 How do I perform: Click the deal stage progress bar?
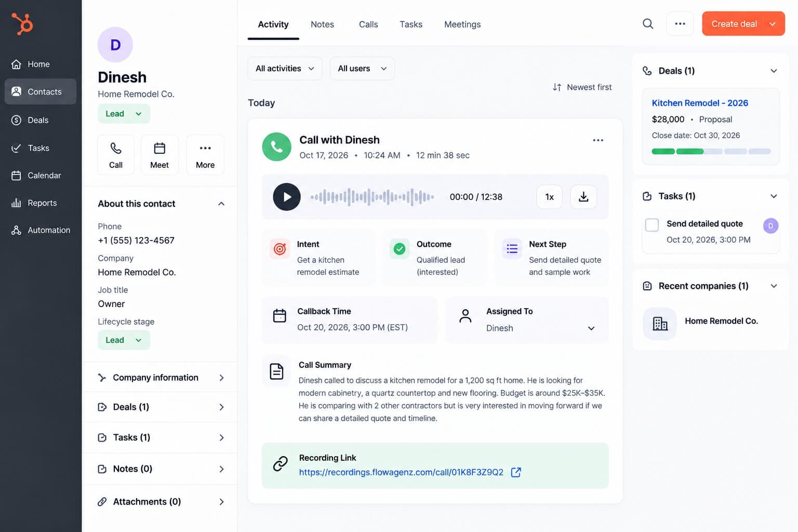711,152
